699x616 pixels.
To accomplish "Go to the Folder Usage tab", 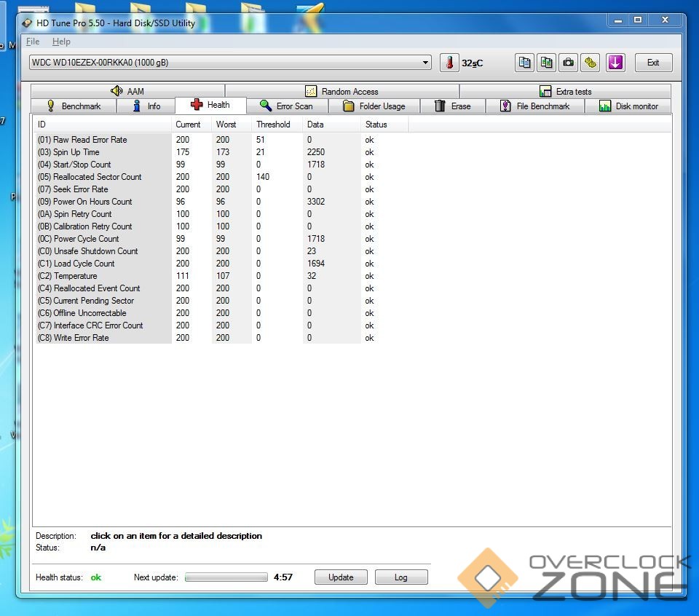I will coord(374,106).
